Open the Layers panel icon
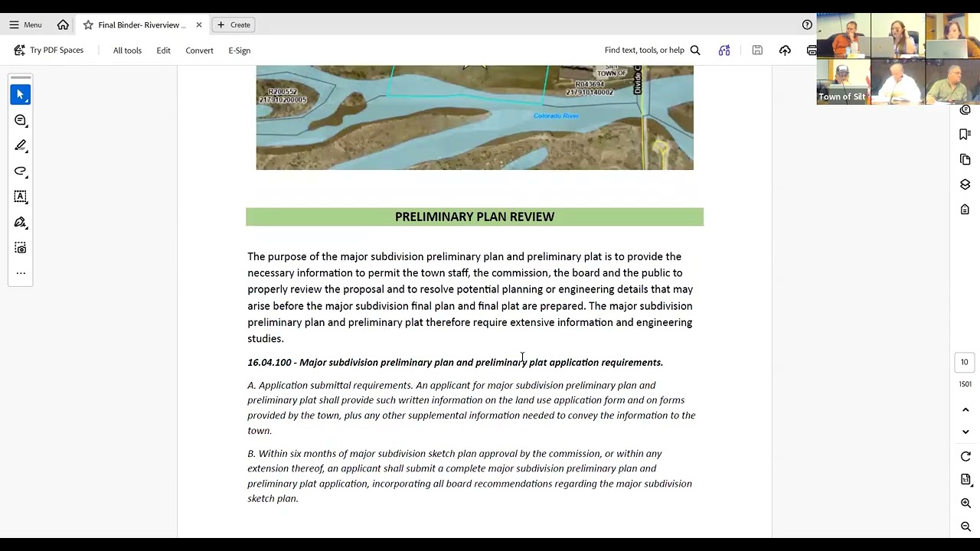 tap(965, 184)
